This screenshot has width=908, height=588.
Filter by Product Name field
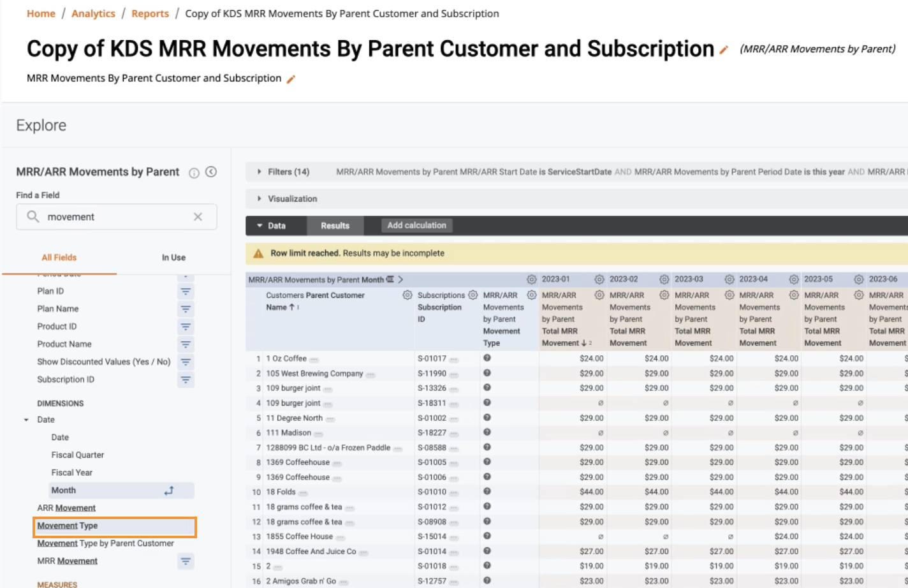[x=186, y=344]
